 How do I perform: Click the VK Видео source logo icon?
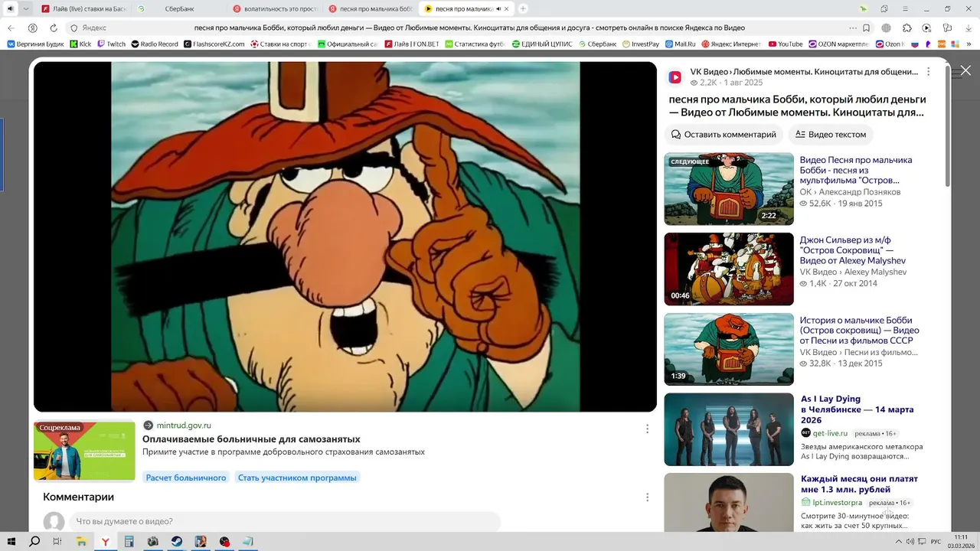tap(675, 77)
